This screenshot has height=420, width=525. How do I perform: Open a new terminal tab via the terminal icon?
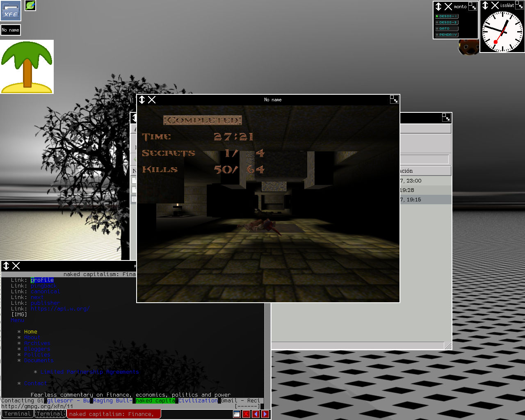tap(237, 414)
